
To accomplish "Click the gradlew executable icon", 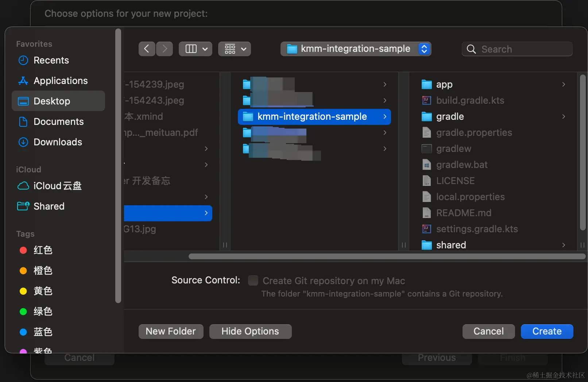I will (427, 149).
